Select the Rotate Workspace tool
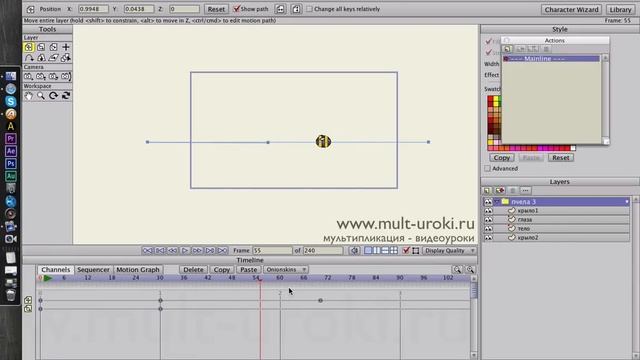The image size is (640, 360). (x=53, y=96)
